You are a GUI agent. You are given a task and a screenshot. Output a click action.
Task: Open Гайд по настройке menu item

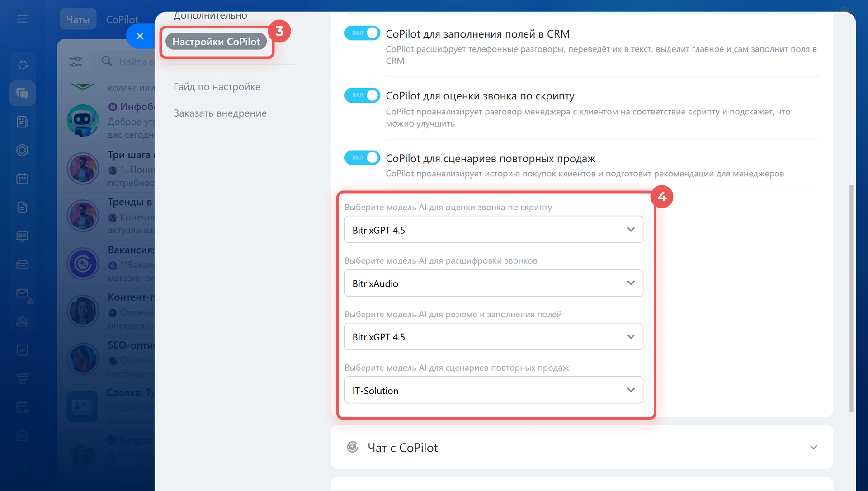(x=217, y=86)
